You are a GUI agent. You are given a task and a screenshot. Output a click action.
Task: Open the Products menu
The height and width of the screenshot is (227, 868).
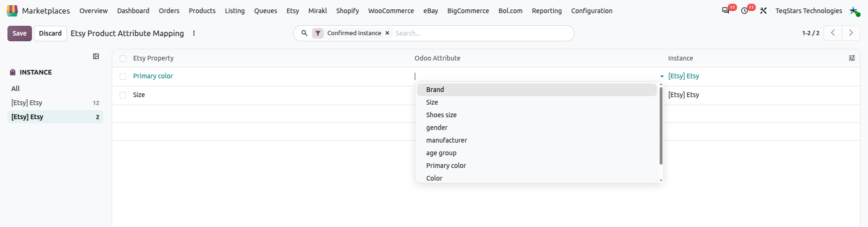click(x=202, y=11)
